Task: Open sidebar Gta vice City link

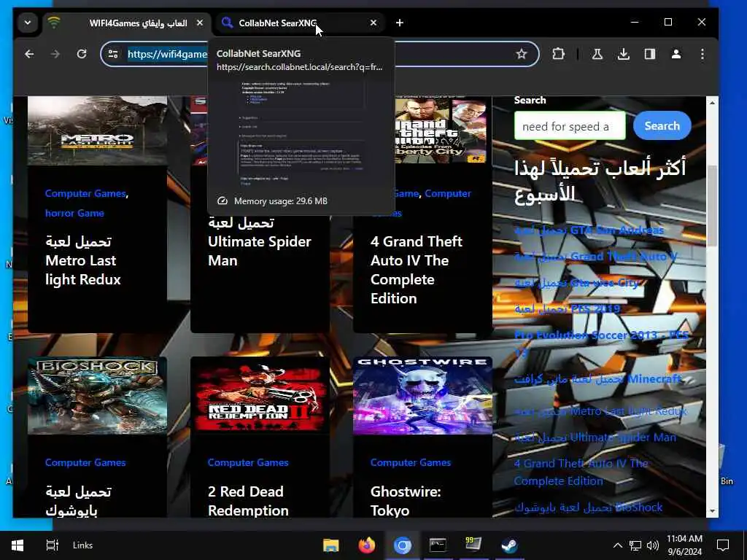Action: pyautogui.click(x=576, y=283)
